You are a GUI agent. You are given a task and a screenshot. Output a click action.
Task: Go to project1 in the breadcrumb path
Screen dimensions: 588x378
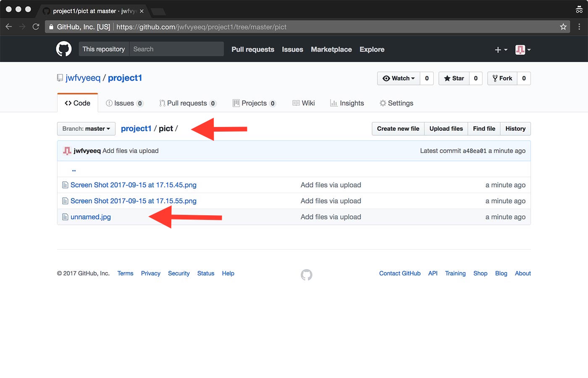[x=136, y=129]
